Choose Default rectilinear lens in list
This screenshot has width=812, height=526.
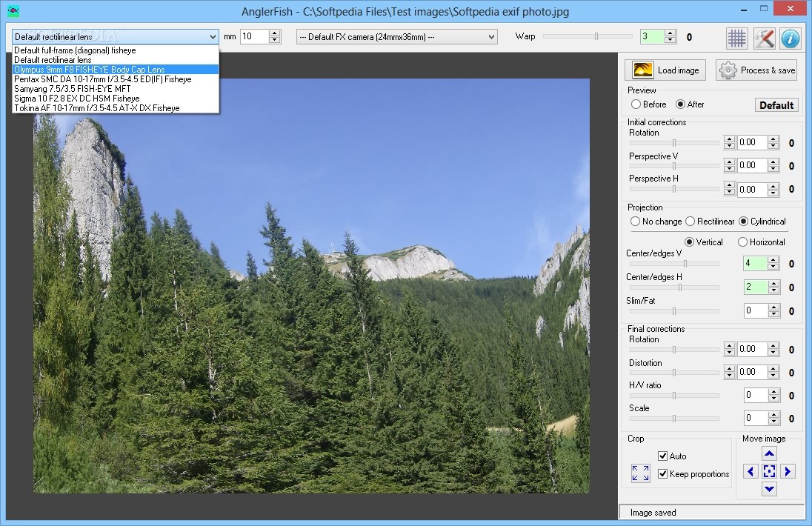[x=116, y=60]
